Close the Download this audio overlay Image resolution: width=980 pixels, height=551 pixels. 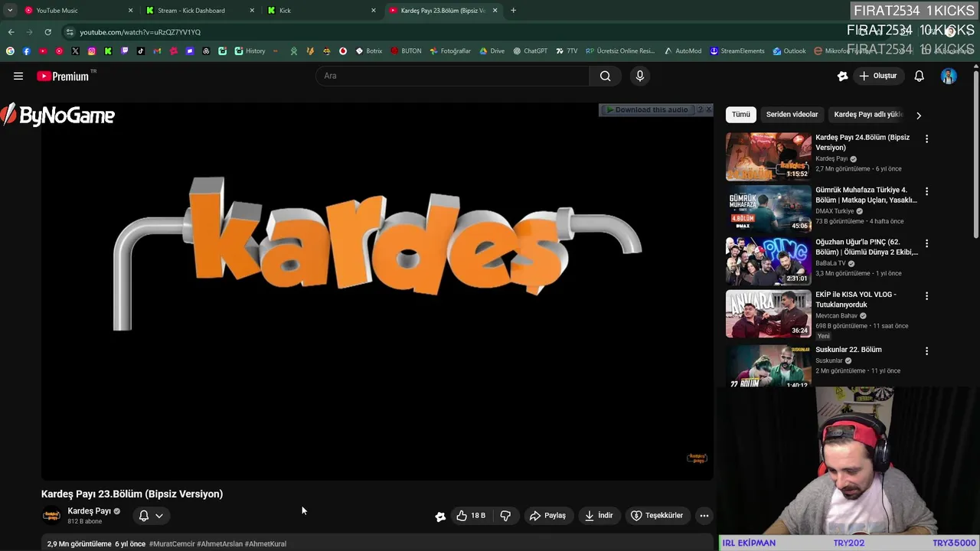click(x=708, y=110)
